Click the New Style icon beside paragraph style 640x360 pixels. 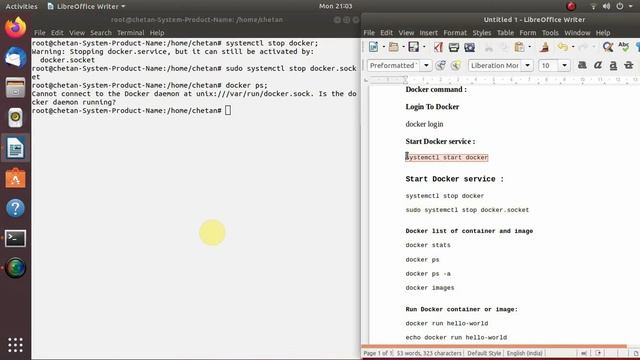pyautogui.click(x=456, y=65)
